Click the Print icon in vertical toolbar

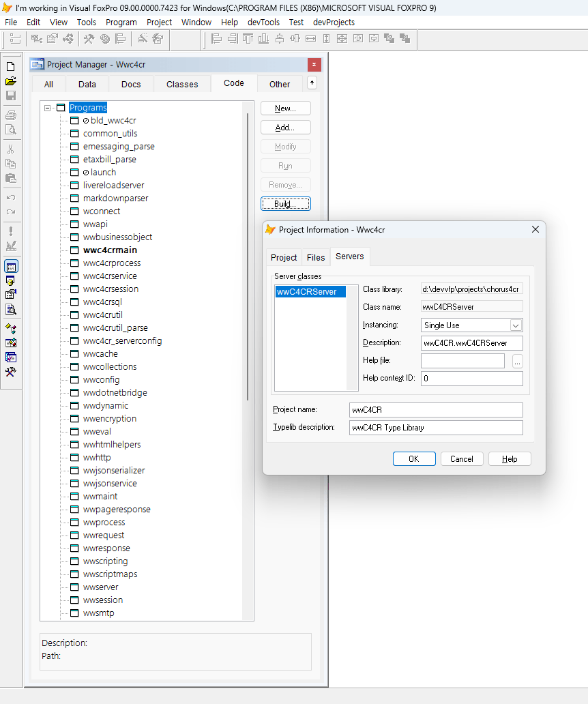click(11, 115)
